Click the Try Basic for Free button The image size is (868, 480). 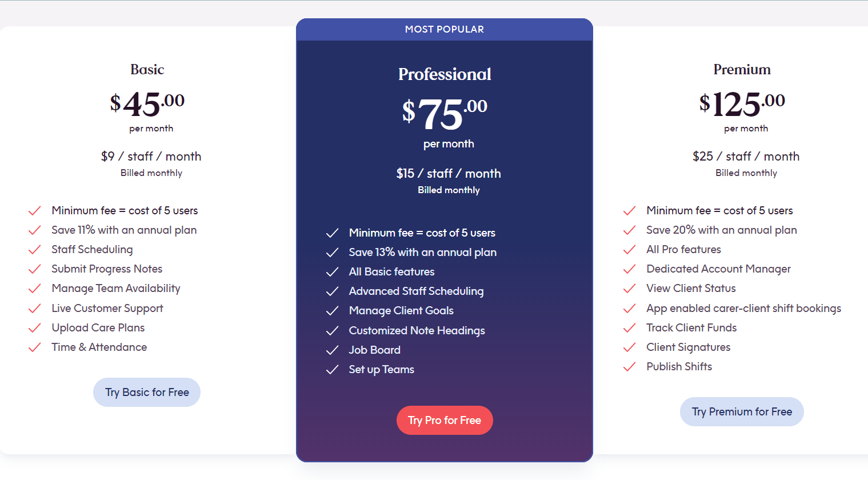pyautogui.click(x=147, y=393)
